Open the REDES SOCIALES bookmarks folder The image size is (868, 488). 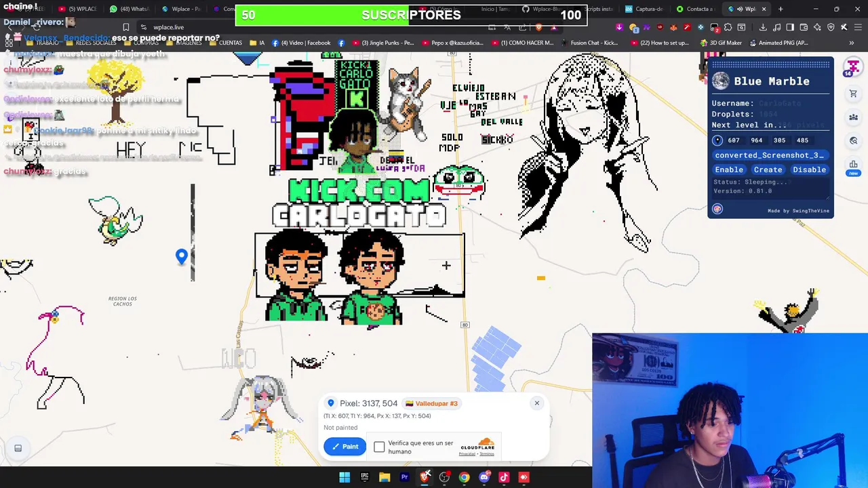coord(91,43)
